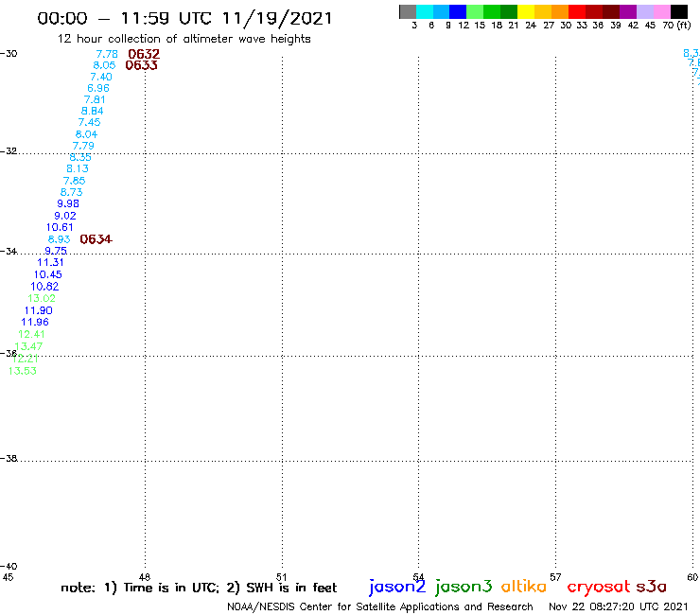Image resolution: width=700 pixels, height=615 pixels.
Task: Click the 11.96 wave height value
Action: tap(35, 322)
